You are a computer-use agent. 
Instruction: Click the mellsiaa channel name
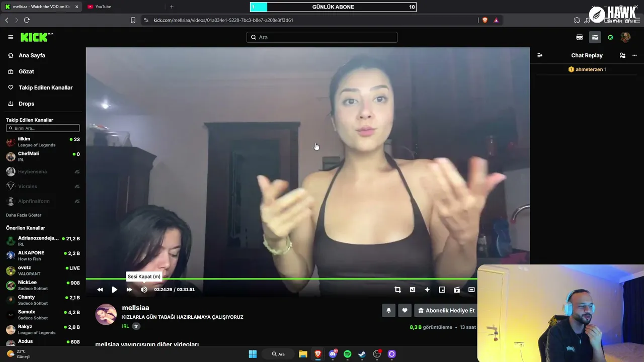(x=135, y=308)
